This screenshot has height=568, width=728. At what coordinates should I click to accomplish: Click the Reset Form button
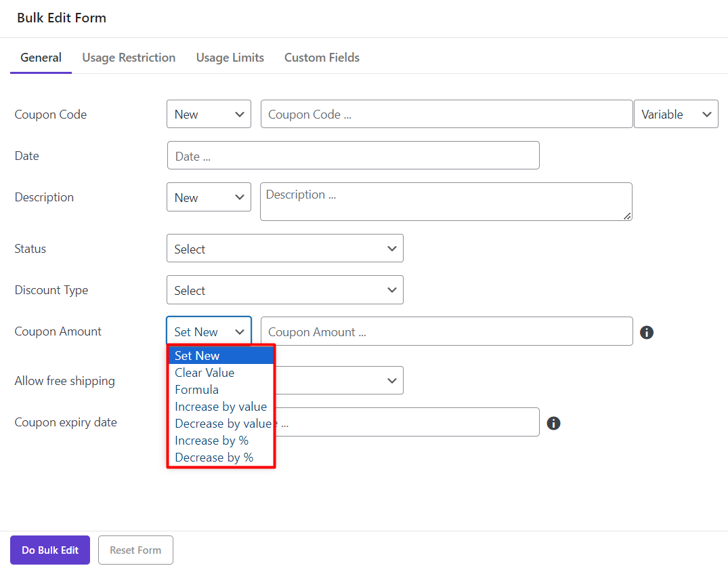[135, 550]
